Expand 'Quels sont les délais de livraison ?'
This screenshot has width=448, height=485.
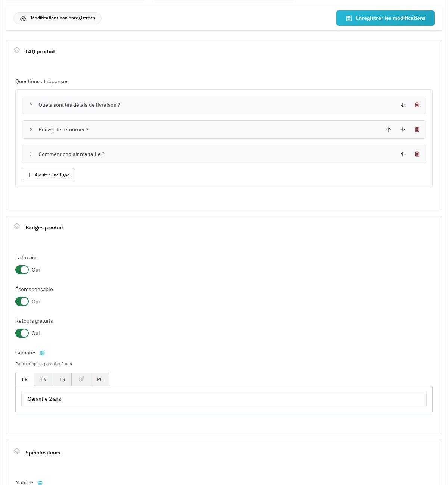click(x=31, y=105)
